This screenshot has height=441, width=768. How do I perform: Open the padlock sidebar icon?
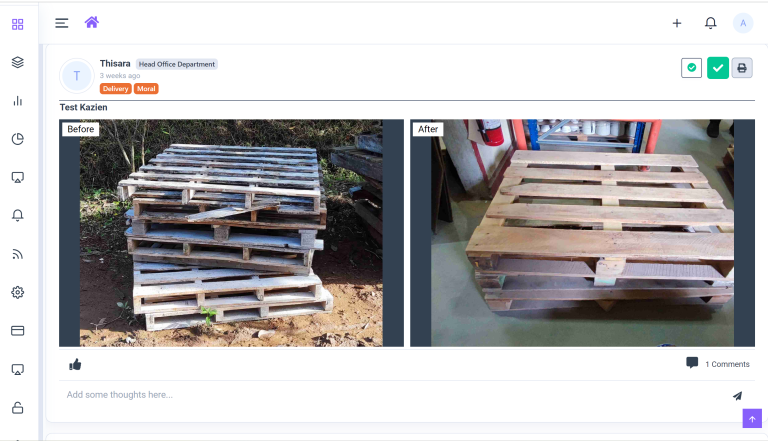18,408
